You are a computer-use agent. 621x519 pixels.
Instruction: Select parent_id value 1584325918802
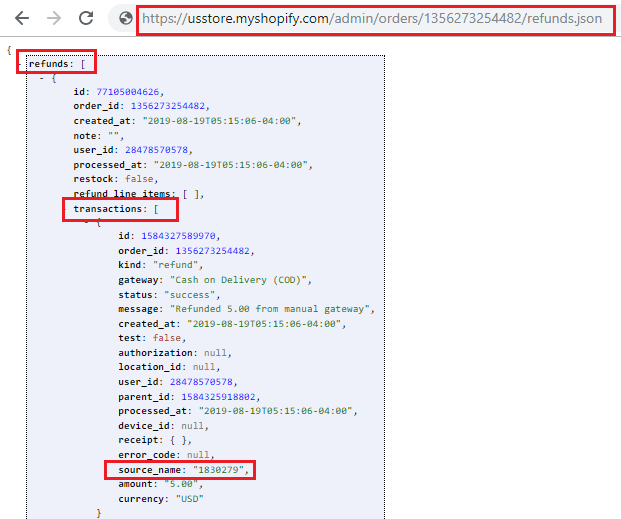point(218,397)
